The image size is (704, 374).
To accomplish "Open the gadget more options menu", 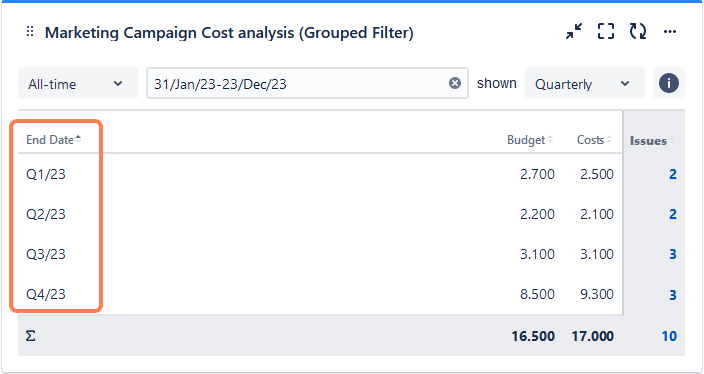I will tap(670, 31).
